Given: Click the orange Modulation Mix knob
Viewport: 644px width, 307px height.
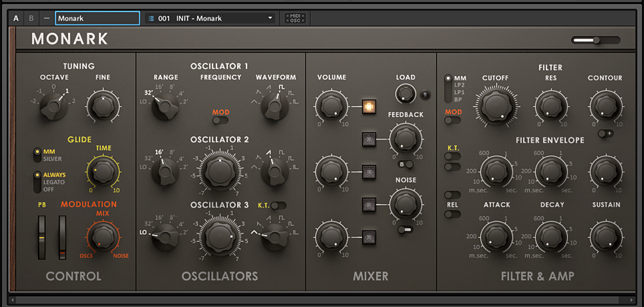Looking at the screenshot, I should [103, 237].
